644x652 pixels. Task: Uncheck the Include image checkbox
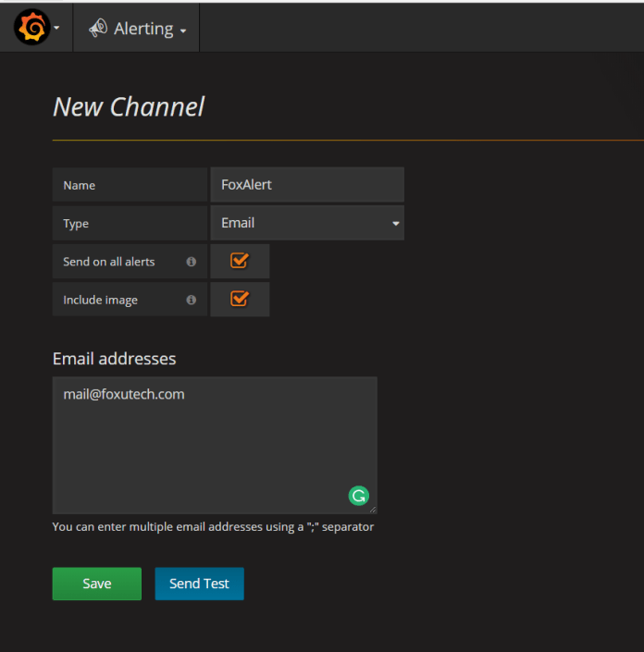tap(240, 299)
